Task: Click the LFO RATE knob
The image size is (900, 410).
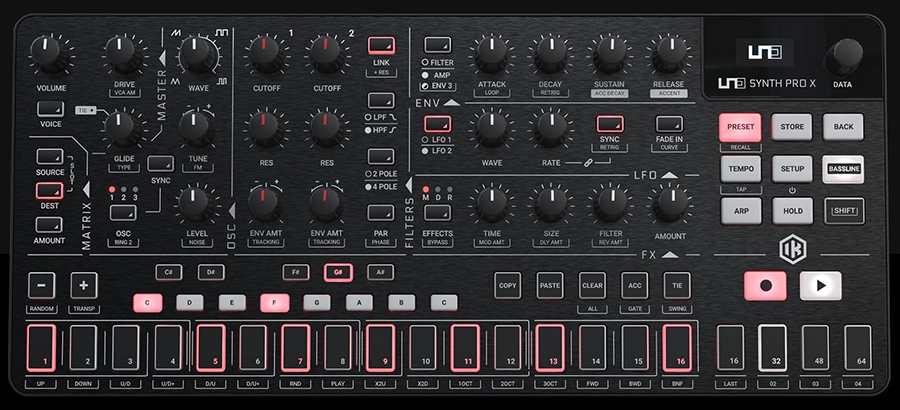Action: 552,128
